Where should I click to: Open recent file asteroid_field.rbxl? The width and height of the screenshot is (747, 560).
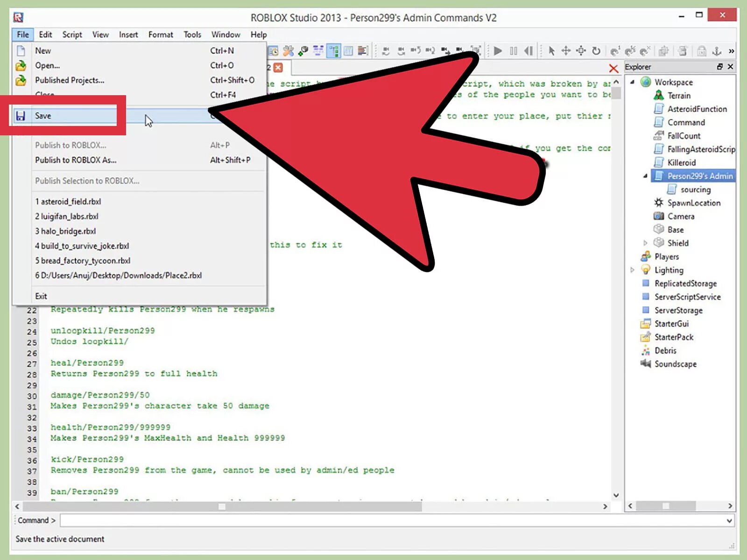[x=68, y=202]
